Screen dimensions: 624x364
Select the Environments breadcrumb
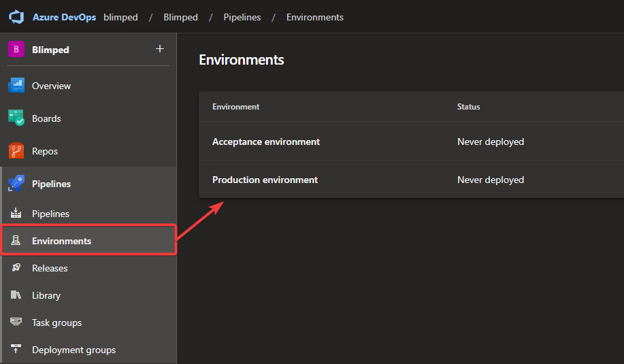click(x=315, y=17)
